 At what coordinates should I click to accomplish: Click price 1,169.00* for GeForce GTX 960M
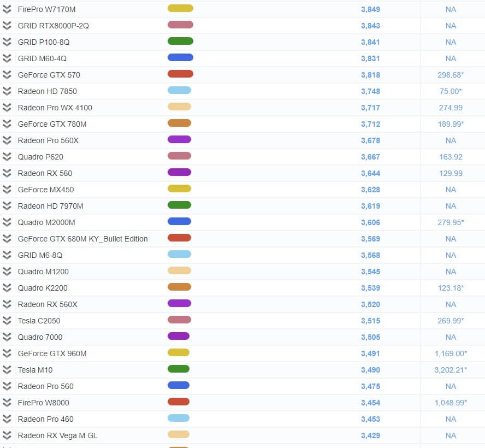click(451, 354)
